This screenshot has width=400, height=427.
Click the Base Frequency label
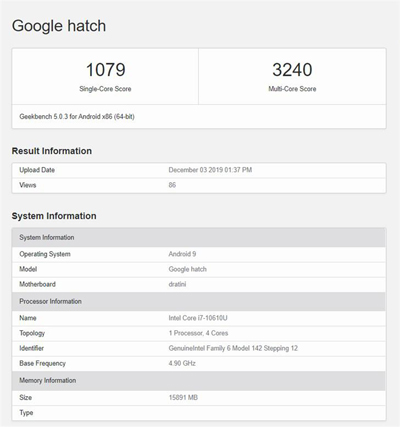pos(42,363)
